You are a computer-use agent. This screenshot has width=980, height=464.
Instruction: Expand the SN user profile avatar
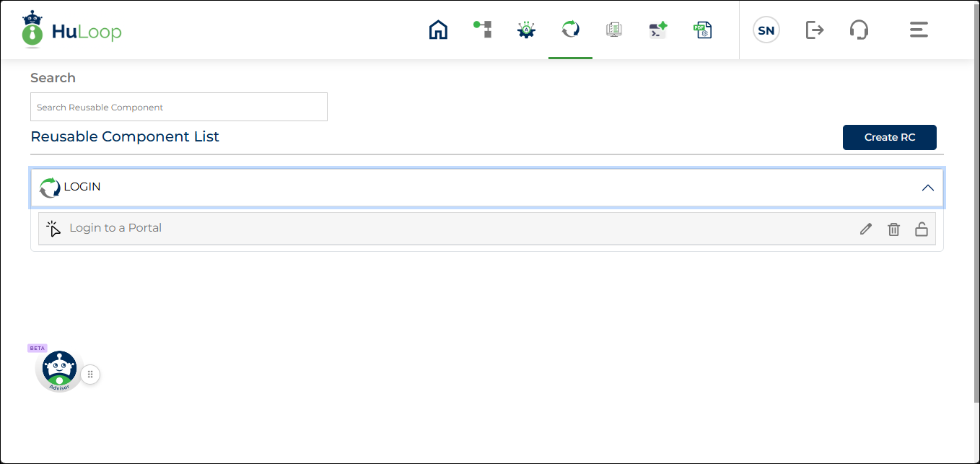click(766, 30)
